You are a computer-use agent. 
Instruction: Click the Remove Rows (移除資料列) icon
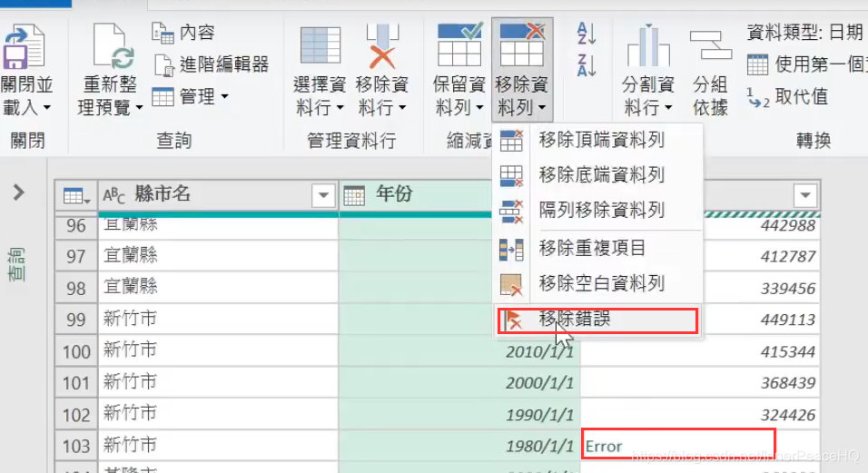(x=521, y=44)
